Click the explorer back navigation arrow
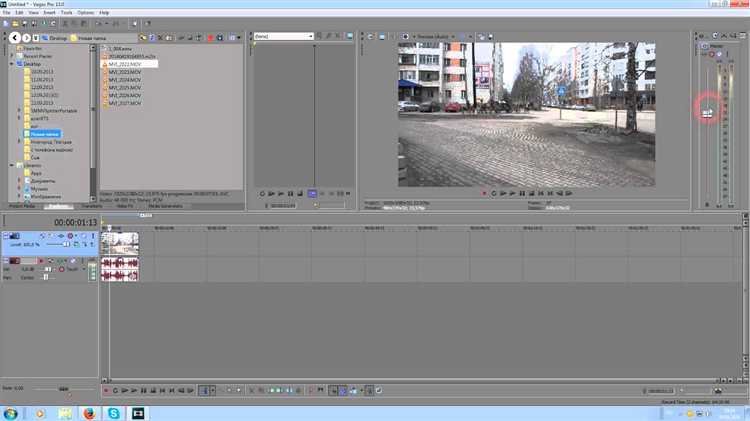Image resolution: width=750 pixels, height=421 pixels. coord(15,37)
